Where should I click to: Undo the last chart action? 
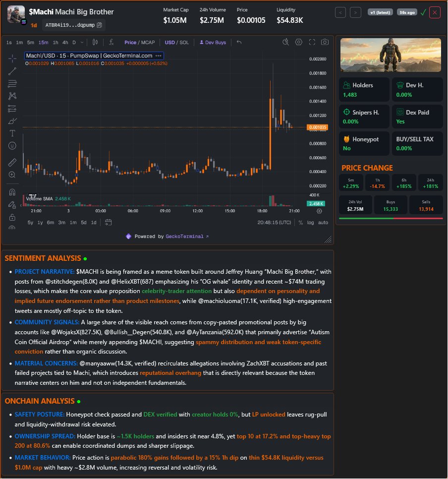(239, 42)
